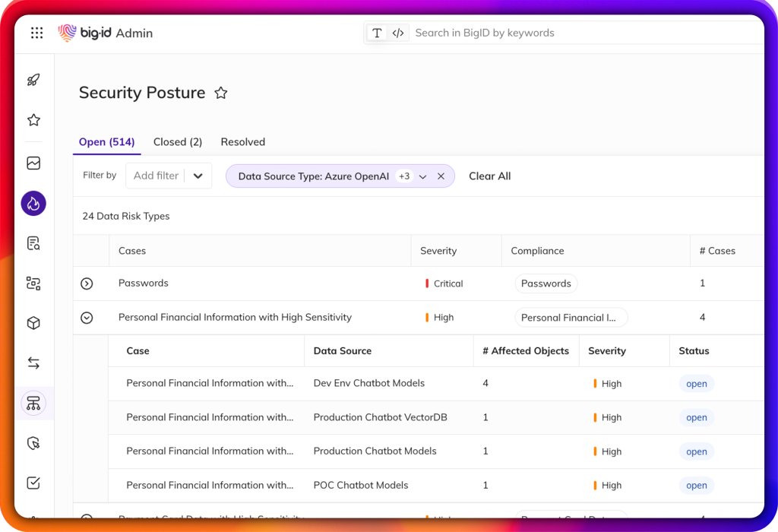Image resolution: width=778 pixels, height=532 pixels.
Task: Expand the Add filter dropdown
Action: pos(168,176)
